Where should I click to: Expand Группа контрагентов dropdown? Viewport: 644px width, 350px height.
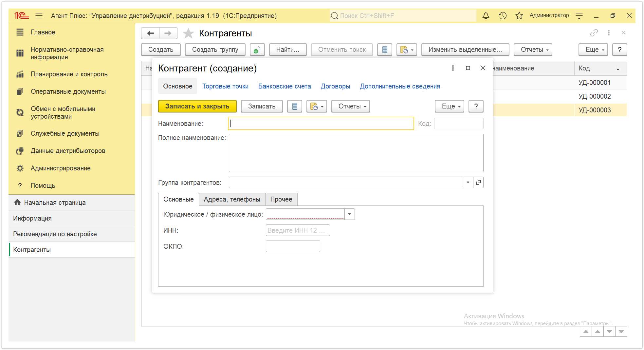point(468,182)
